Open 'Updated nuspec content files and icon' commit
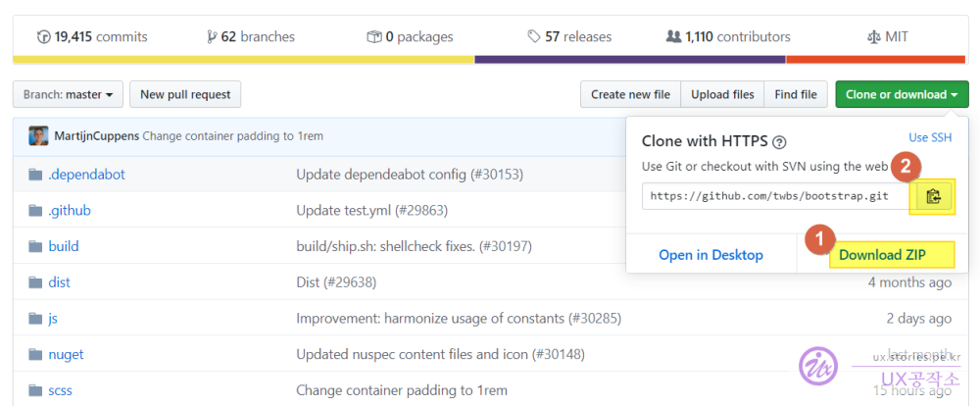980x406 pixels. (x=441, y=355)
